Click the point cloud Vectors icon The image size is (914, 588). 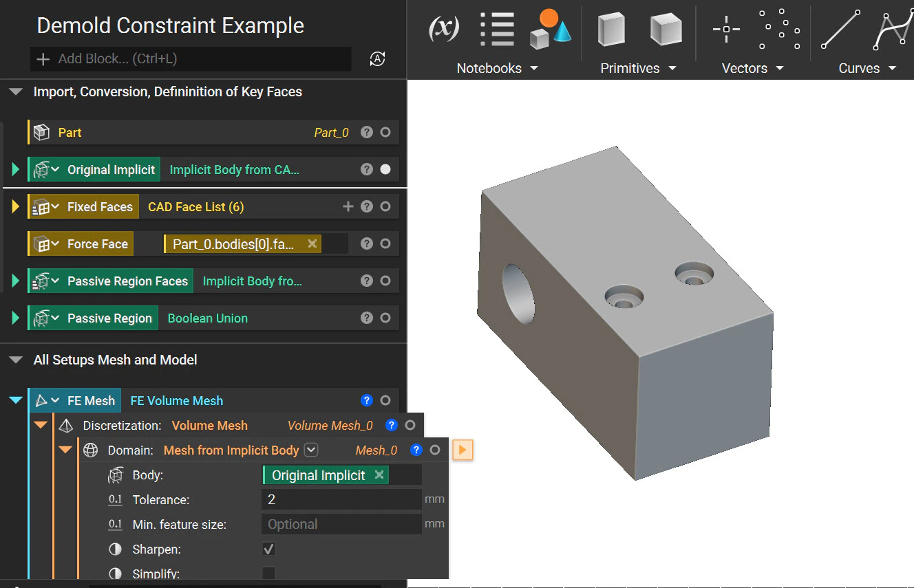[780, 29]
